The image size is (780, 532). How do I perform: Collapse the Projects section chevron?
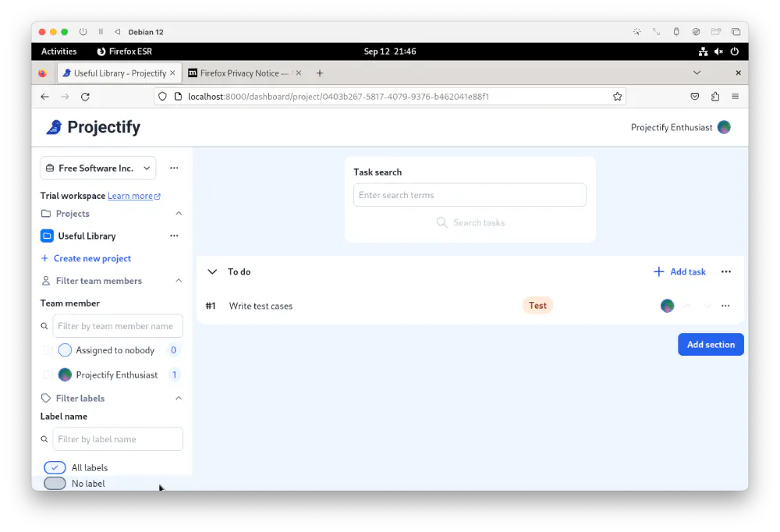[x=179, y=214]
